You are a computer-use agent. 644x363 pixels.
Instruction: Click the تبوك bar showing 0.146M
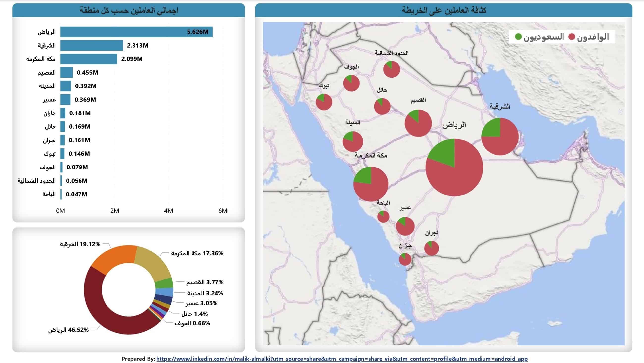pos(62,153)
